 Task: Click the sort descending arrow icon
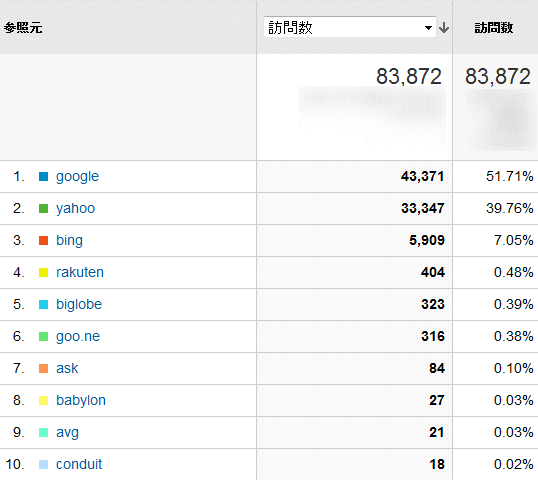[x=444, y=27]
